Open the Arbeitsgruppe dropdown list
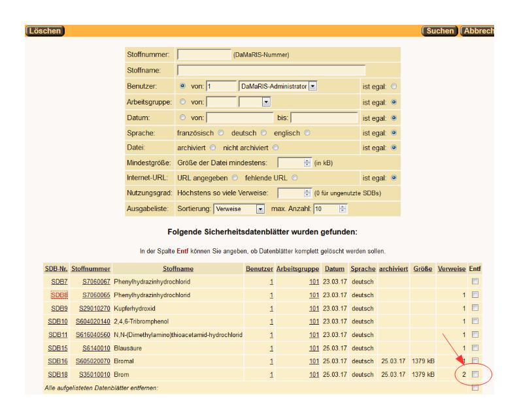519x420 pixels. [x=254, y=102]
